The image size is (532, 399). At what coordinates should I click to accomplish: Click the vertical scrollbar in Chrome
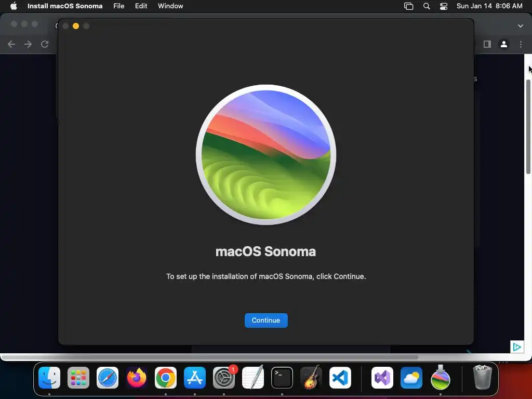tap(528, 127)
